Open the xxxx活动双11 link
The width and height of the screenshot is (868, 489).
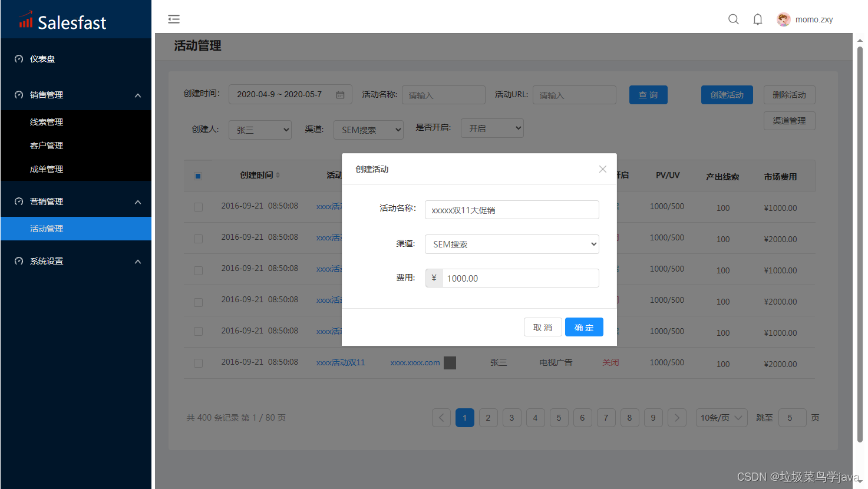(x=341, y=362)
